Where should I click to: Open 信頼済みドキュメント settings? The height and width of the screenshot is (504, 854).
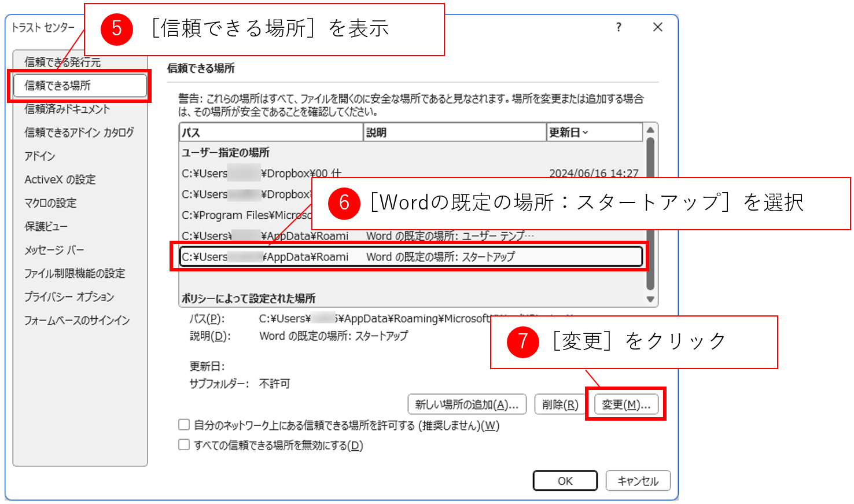67,109
